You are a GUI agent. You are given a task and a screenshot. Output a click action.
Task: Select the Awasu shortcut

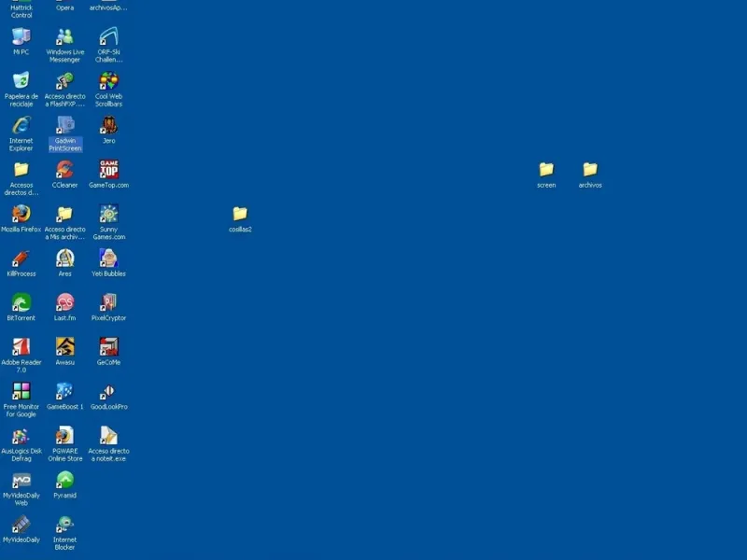[64, 346]
